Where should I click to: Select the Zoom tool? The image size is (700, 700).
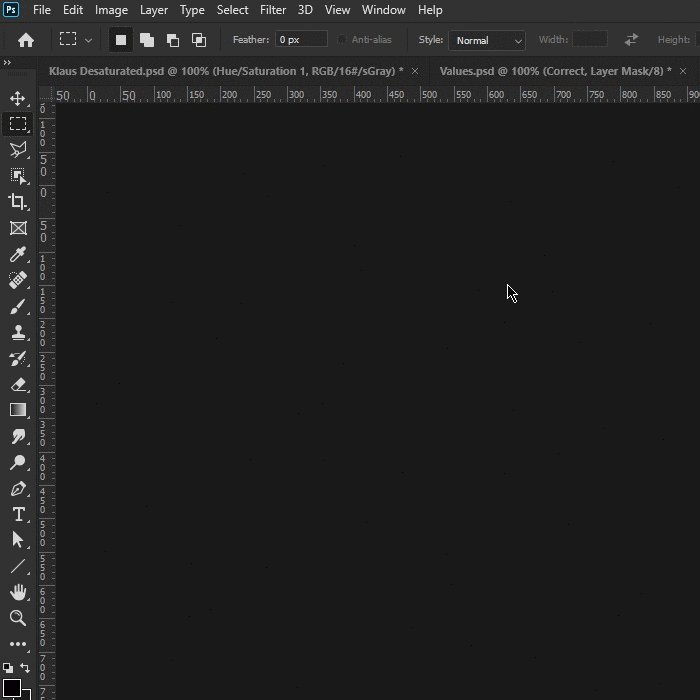coord(18,618)
